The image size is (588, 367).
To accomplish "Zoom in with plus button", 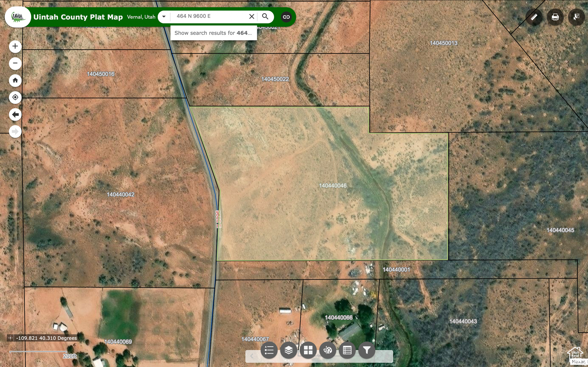I will pyautogui.click(x=15, y=46).
